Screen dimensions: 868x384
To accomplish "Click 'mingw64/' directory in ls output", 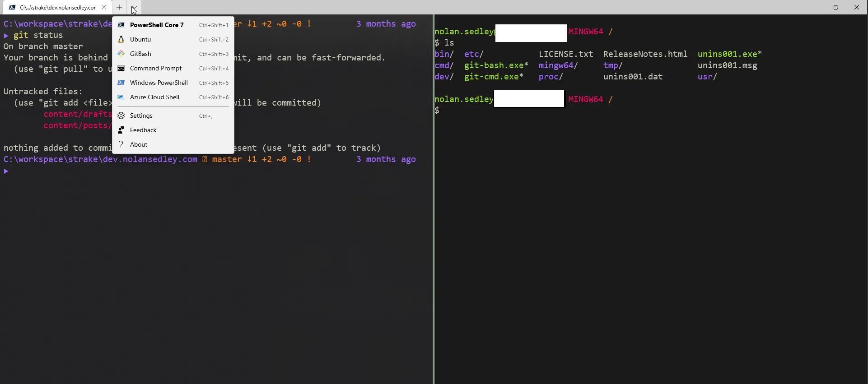I will click(558, 65).
